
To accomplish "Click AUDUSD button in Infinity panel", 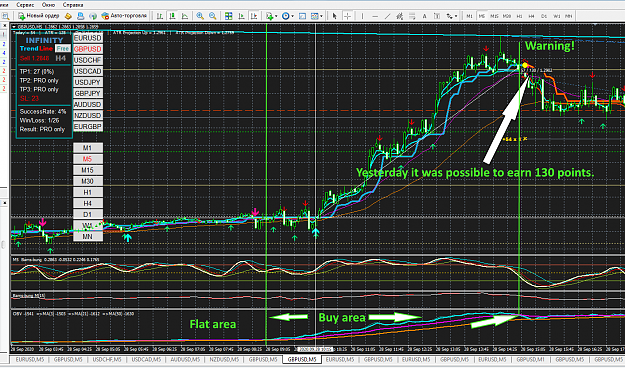I will pos(88,104).
